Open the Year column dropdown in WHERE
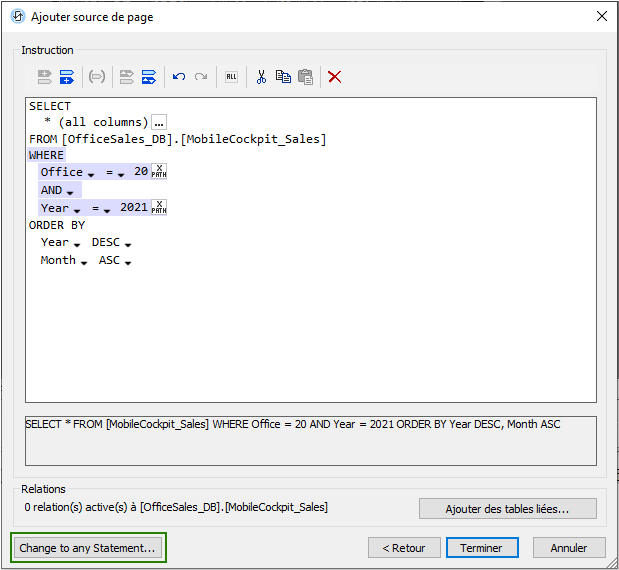 click(x=76, y=210)
